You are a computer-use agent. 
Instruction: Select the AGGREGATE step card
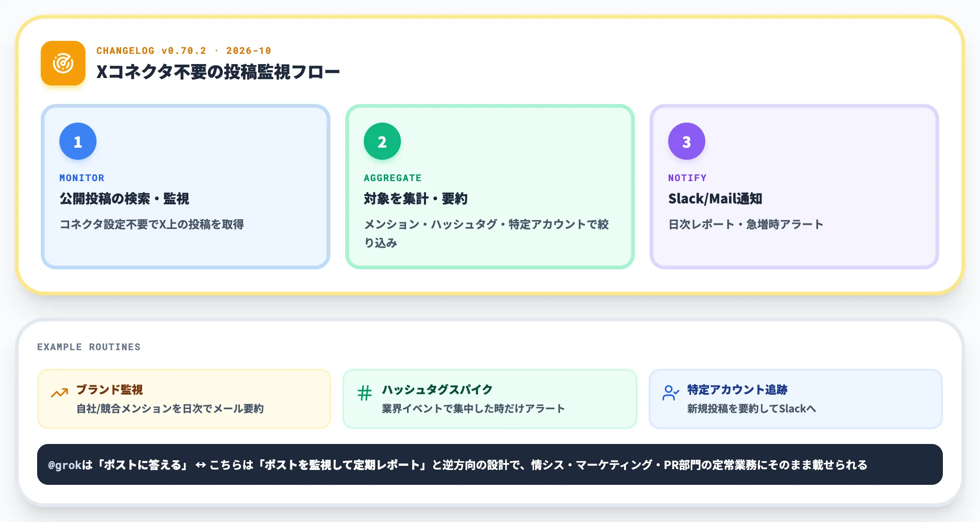tap(490, 187)
